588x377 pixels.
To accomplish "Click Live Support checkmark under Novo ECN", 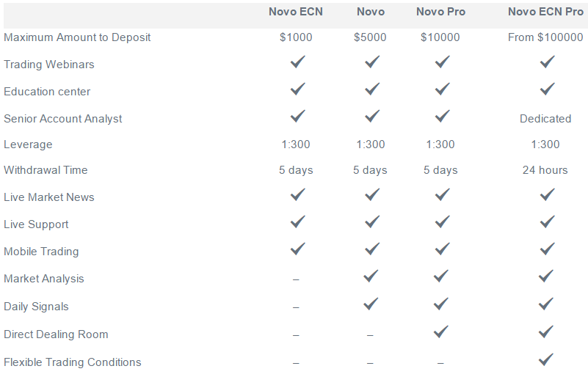I will (x=298, y=222).
